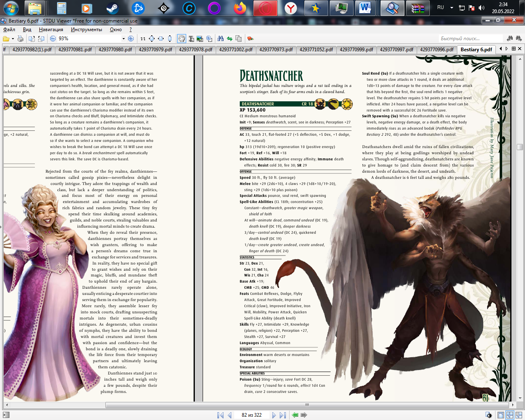Expand the recent files dropdown arrow
Image resolution: width=525 pixels, height=420 pixels.
click(x=13, y=39)
